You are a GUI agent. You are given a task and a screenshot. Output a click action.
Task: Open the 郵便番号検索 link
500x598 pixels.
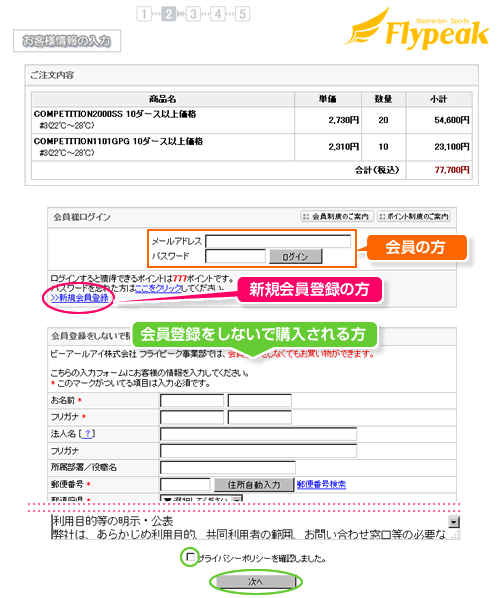point(322,484)
